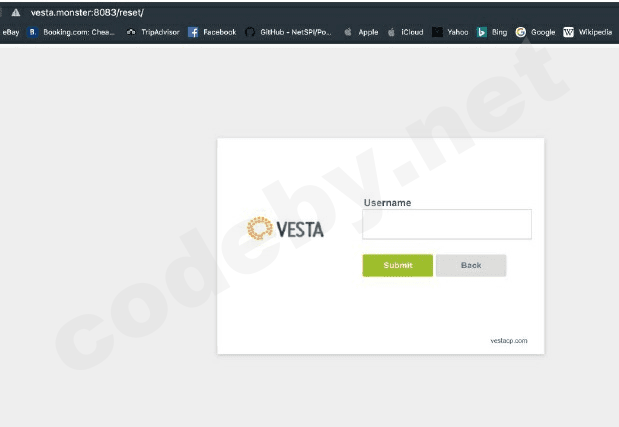Viewport: 619px width, 427px height.
Task: Open the iCloud bookmark label
Action: (412, 32)
